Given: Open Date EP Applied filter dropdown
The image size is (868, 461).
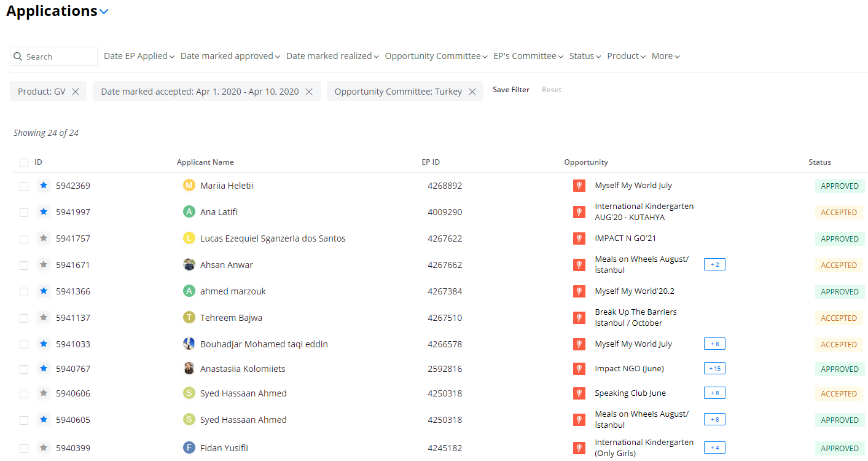Looking at the screenshot, I should (139, 56).
